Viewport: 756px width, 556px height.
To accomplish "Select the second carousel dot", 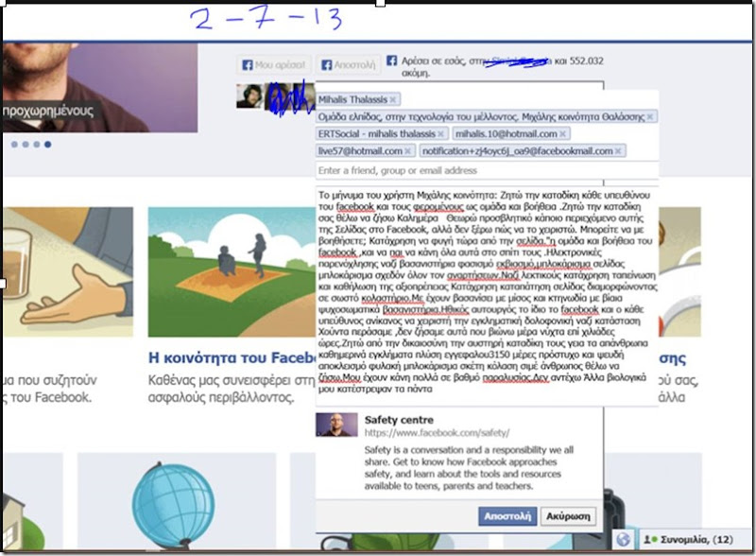I will tap(26, 145).
